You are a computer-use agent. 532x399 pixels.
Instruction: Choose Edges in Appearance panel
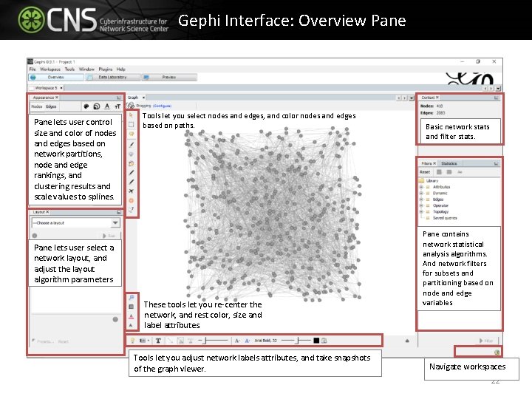pyautogui.click(x=51, y=106)
